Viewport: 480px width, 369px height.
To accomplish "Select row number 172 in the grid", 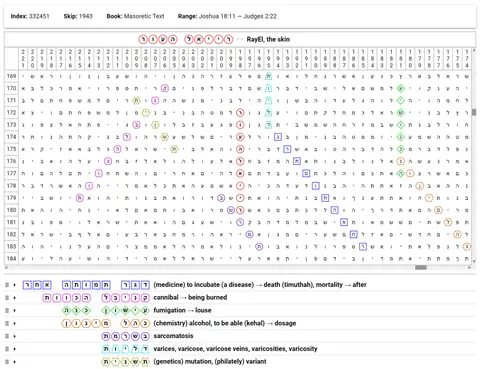I will [11, 113].
